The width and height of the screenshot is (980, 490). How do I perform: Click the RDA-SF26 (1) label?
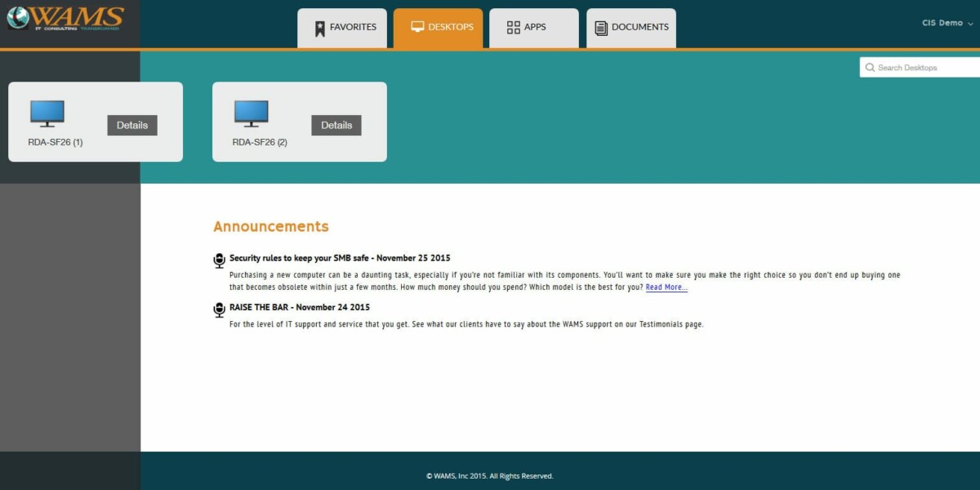point(56,142)
